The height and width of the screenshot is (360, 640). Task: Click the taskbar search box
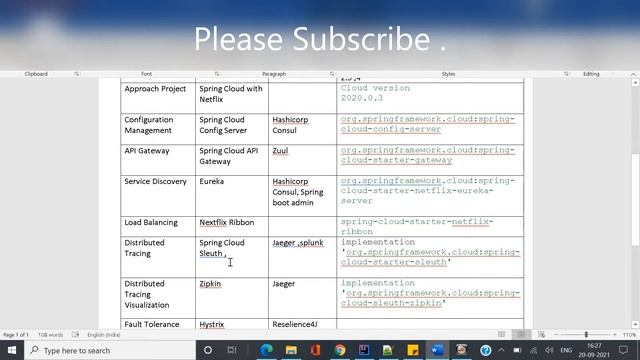pyautogui.click(x=110, y=350)
